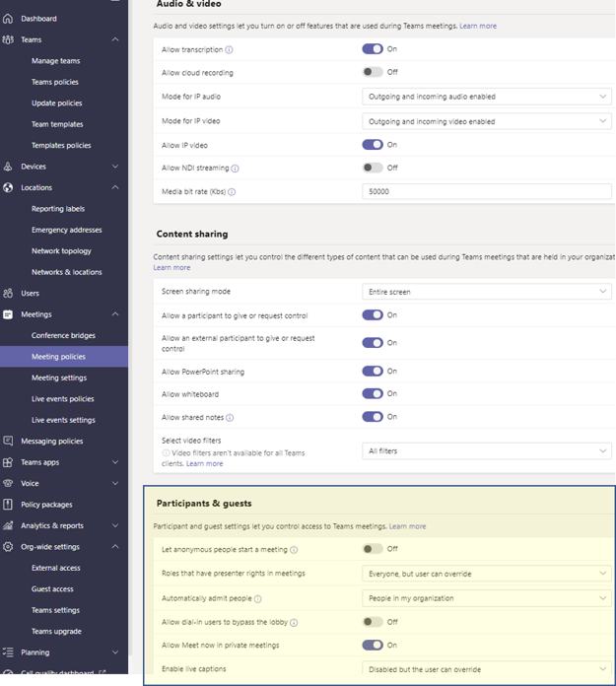This screenshot has width=616, height=686.
Task: Click the Messaging policies chat icon
Action: 8,441
